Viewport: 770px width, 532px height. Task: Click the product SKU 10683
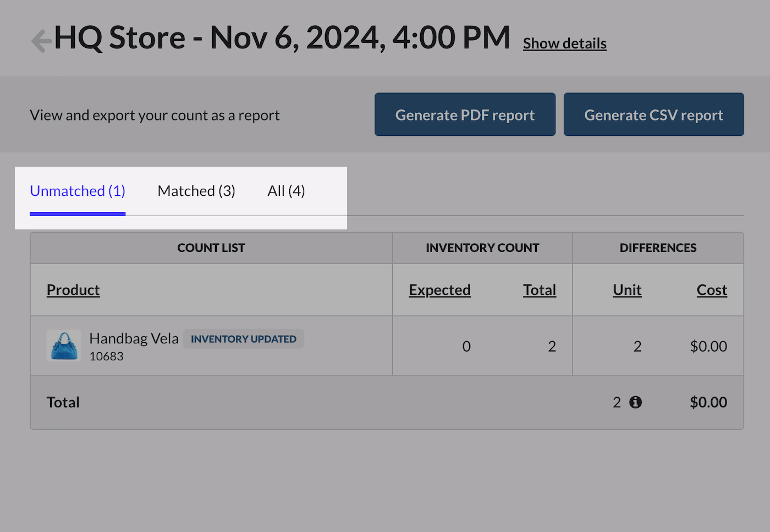click(106, 357)
